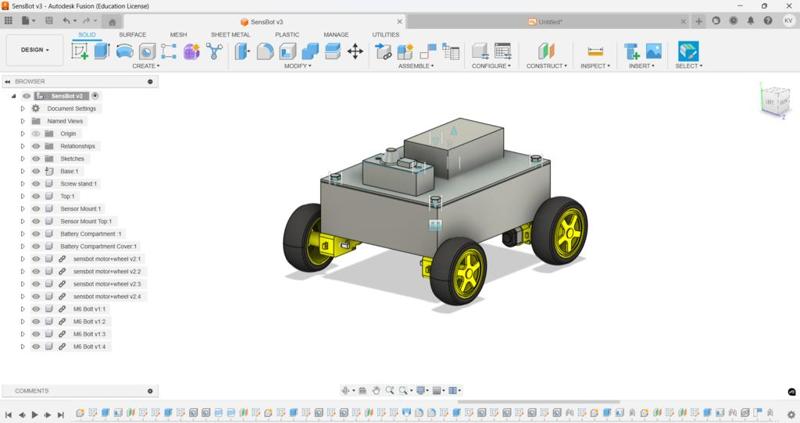Click the Create Sketch tool icon
This screenshot has width=800, height=423.
(x=80, y=51)
